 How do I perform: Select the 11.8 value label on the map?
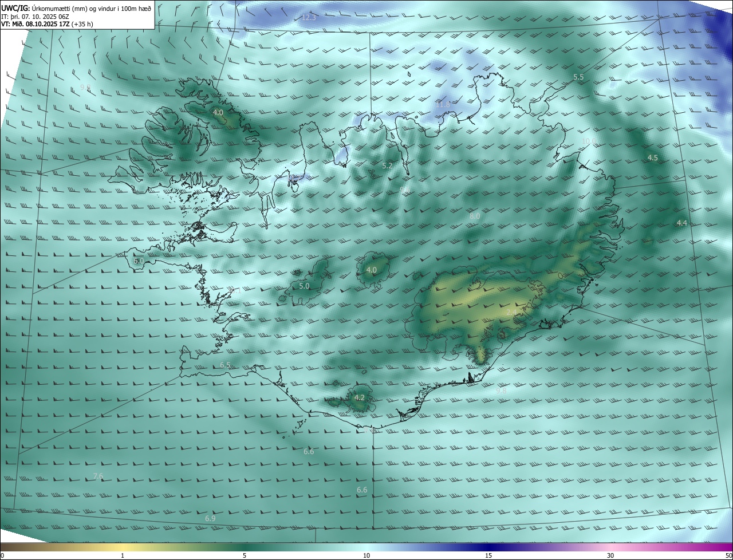coord(443,105)
